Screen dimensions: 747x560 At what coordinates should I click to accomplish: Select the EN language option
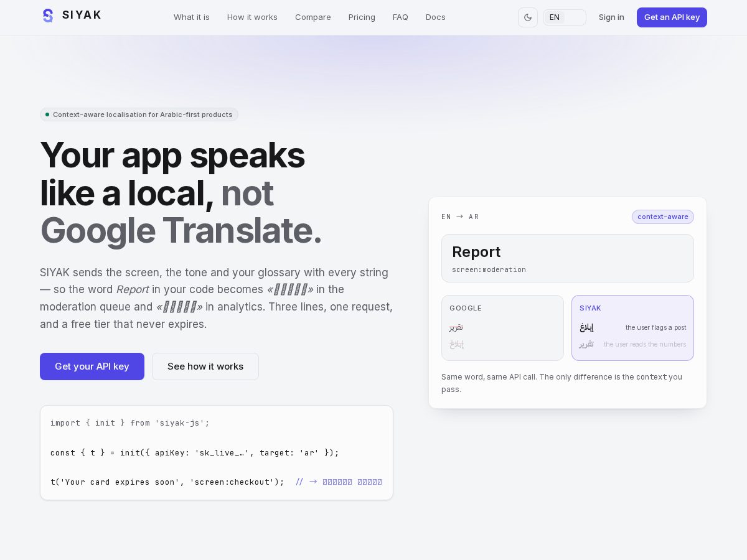555,17
